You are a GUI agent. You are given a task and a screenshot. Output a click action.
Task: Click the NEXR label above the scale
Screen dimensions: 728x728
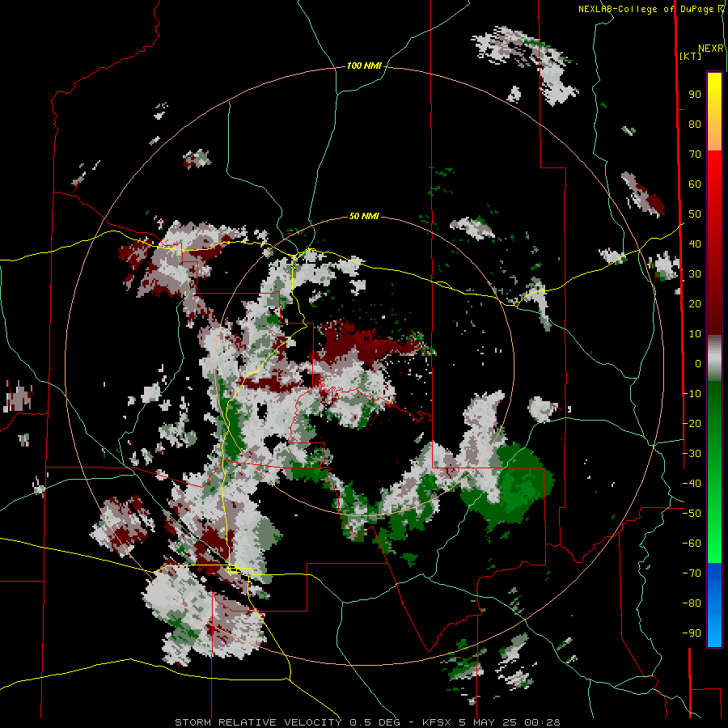click(x=710, y=49)
